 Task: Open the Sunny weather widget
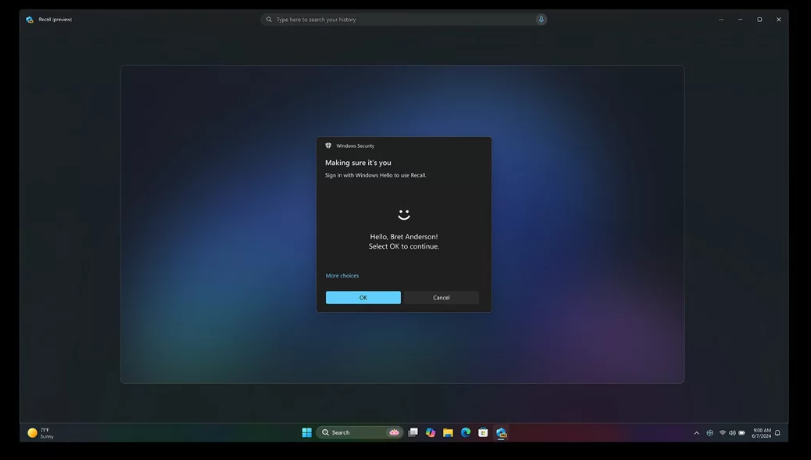tap(40, 433)
